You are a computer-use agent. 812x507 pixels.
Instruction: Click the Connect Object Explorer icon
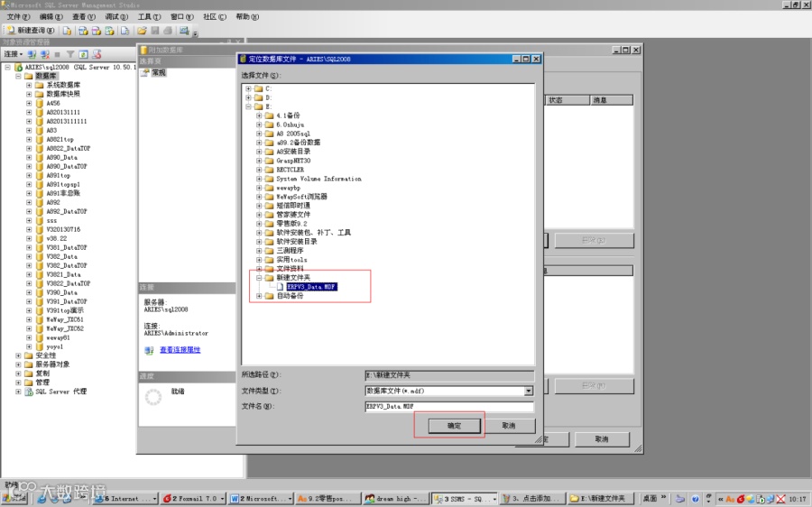pyautogui.click(x=32, y=54)
